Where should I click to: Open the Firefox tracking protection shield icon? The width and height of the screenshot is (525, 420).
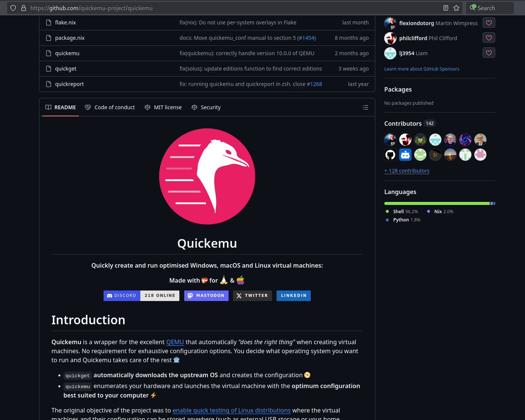pyautogui.click(x=13, y=8)
